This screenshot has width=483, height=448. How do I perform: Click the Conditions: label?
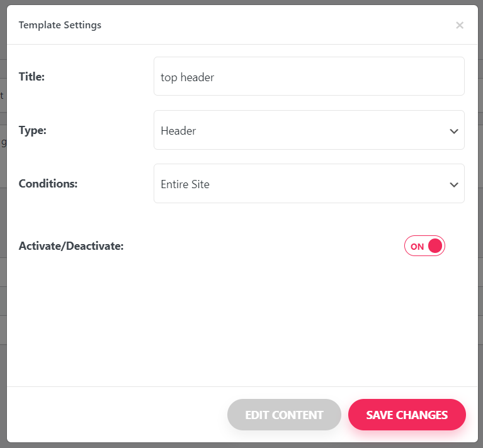tap(48, 184)
